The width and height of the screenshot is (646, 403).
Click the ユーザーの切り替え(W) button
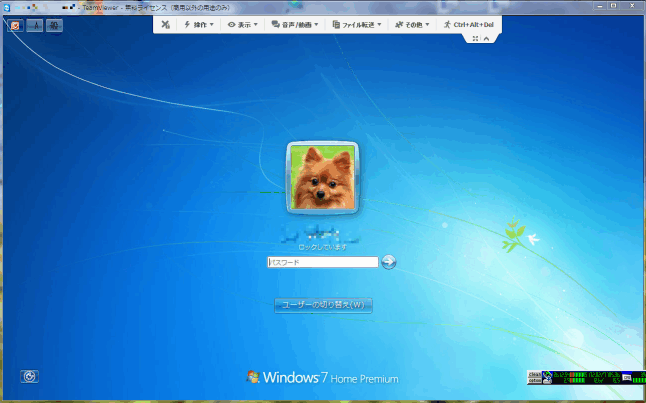pos(323,305)
